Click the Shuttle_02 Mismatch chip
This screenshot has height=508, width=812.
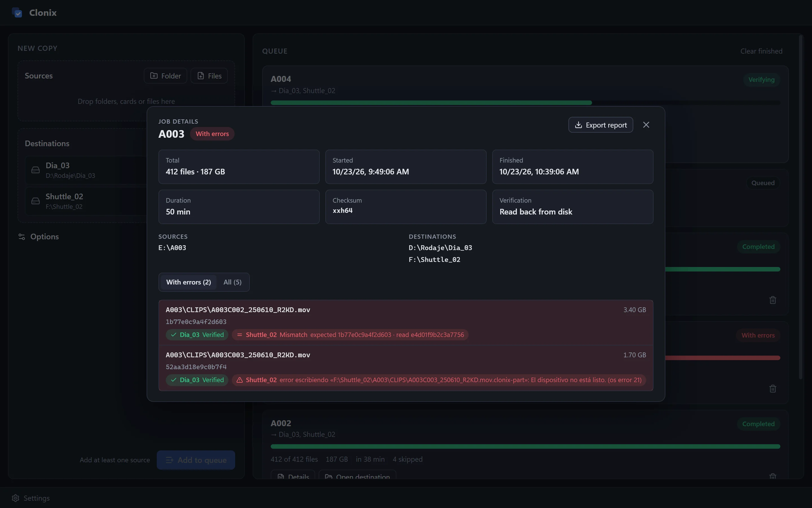(x=350, y=335)
